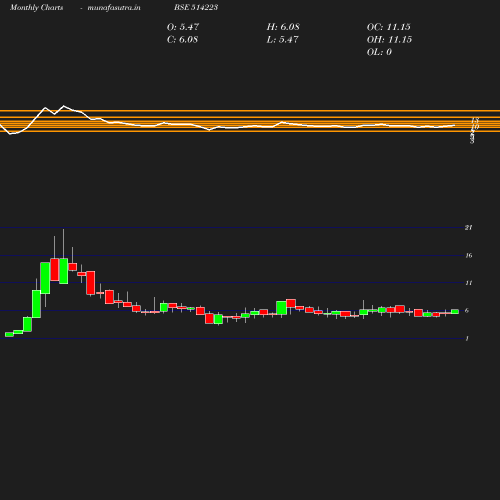Click the high value 'H: 6.08'
Viewport: 500px width, 500px height.
tap(283, 27)
